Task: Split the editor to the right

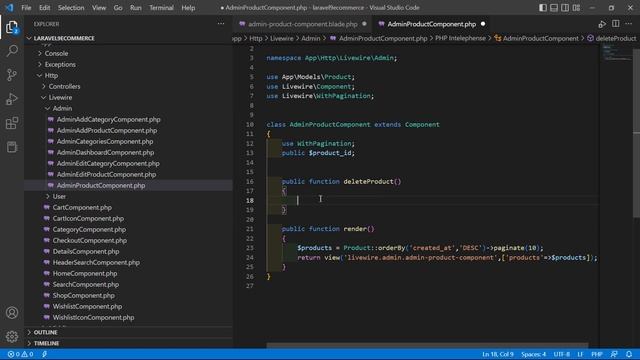Action: 616,24
